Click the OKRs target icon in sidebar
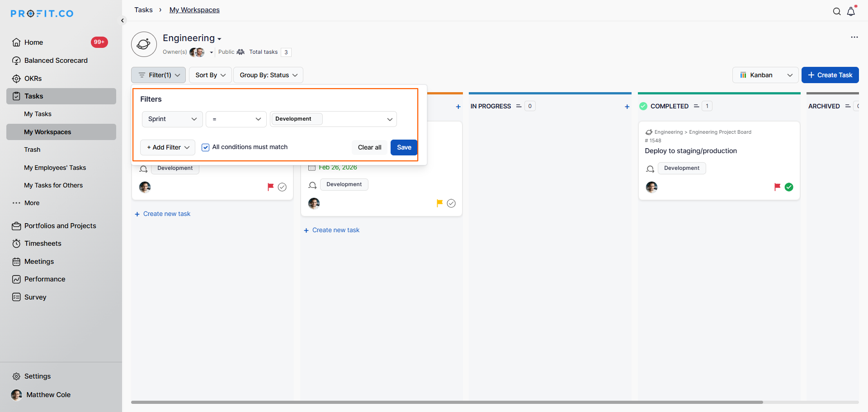 16,79
